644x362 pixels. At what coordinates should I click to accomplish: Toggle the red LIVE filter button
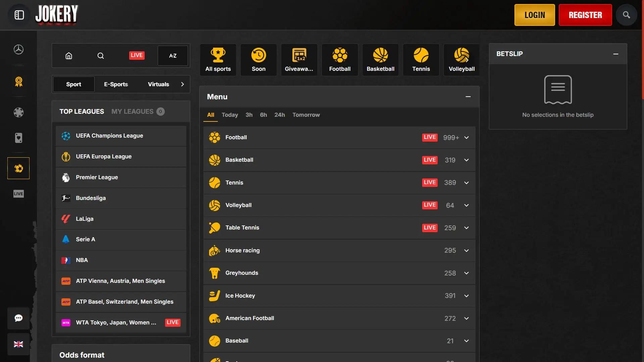tap(137, 55)
